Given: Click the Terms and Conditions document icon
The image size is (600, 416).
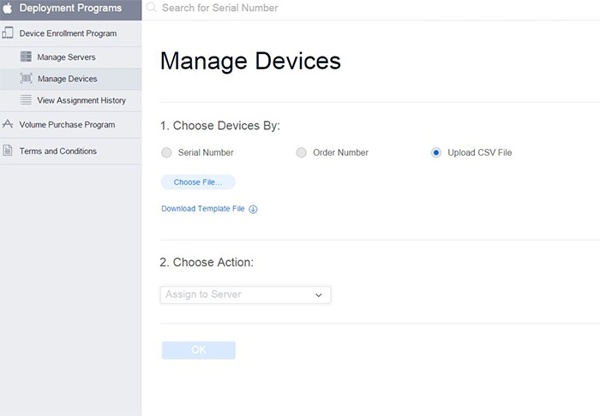Looking at the screenshot, I should click(x=8, y=151).
